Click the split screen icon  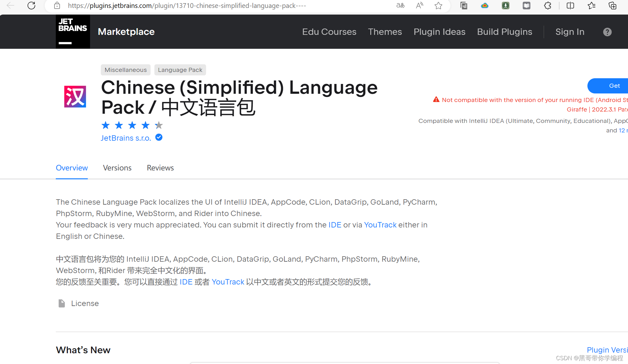click(x=570, y=6)
